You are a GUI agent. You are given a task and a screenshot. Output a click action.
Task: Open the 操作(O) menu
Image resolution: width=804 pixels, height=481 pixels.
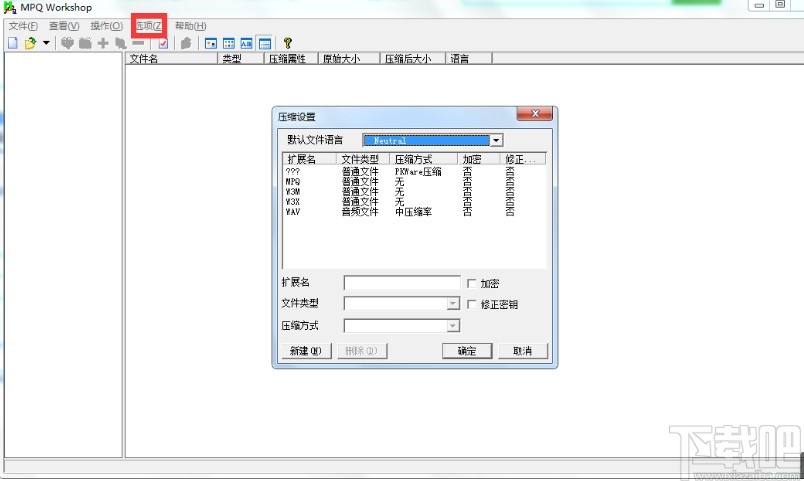click(x=106, y=26)
